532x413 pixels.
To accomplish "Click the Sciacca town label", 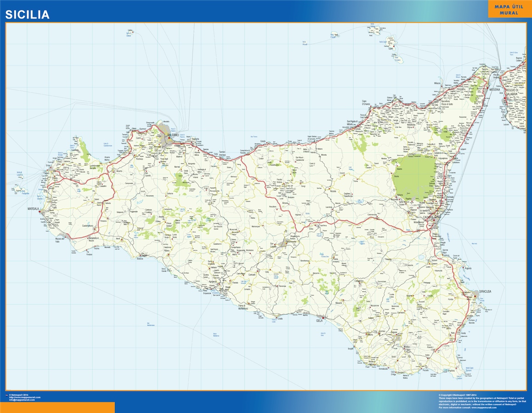I will coord(140,258).
